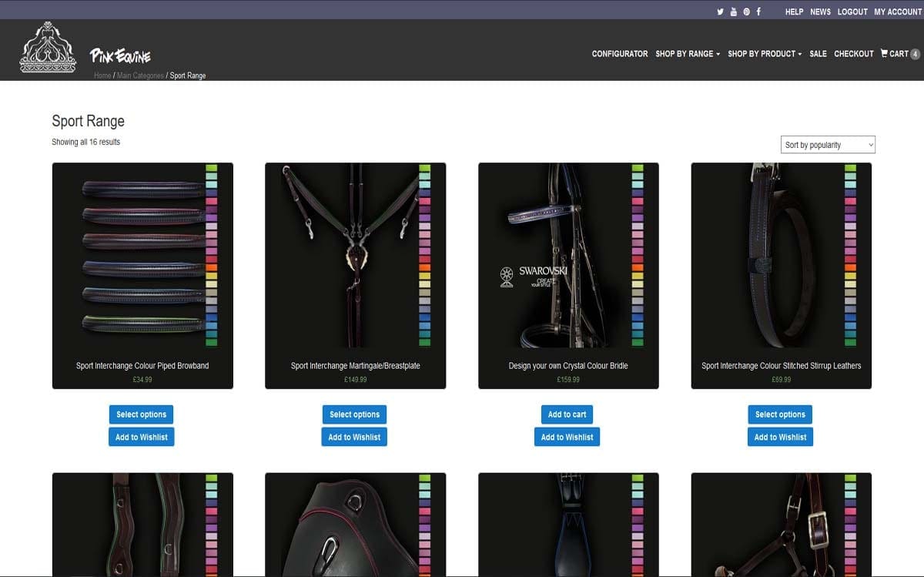Open the Pink Equine Twitter page
Image resolution: width=924 pixels, height=577 pixels.
pyautogui.click(x=720, y=12)
